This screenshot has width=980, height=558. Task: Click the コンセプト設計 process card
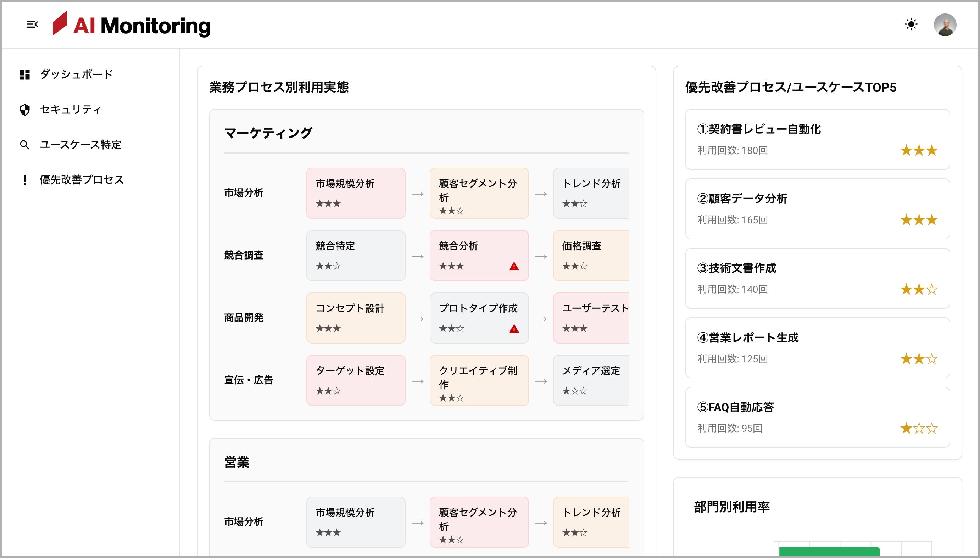click(x=356, y=318)
